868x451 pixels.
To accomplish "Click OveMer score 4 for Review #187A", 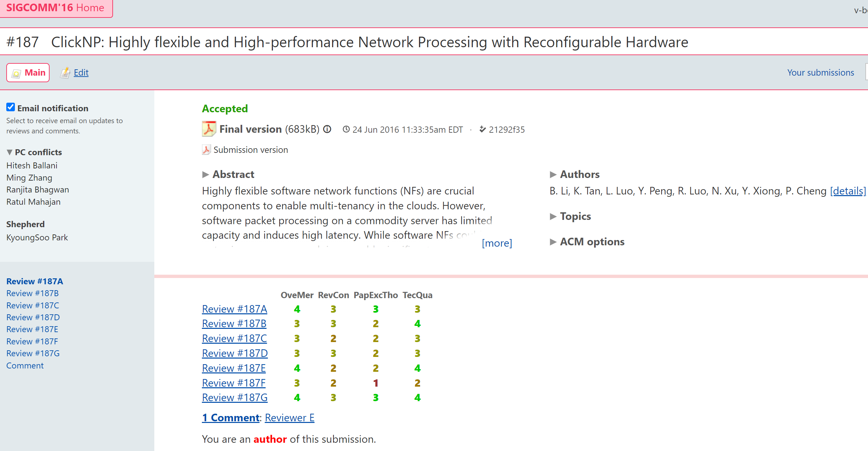I will [x=297, y=309].
